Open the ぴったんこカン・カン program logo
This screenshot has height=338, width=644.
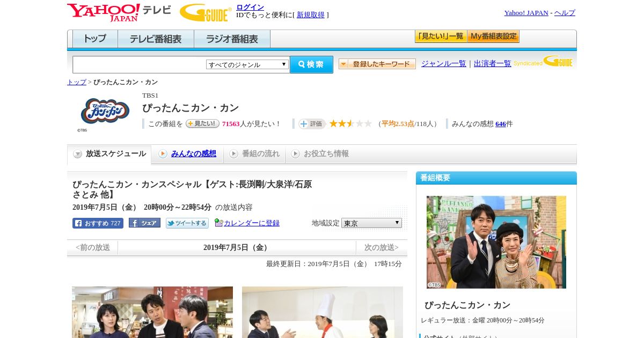point(105,111)
